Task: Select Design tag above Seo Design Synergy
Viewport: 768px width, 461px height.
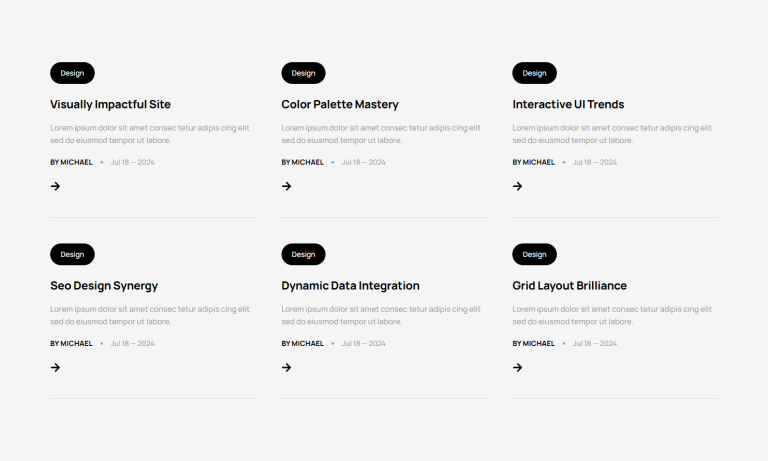Action: pos(72,254)
